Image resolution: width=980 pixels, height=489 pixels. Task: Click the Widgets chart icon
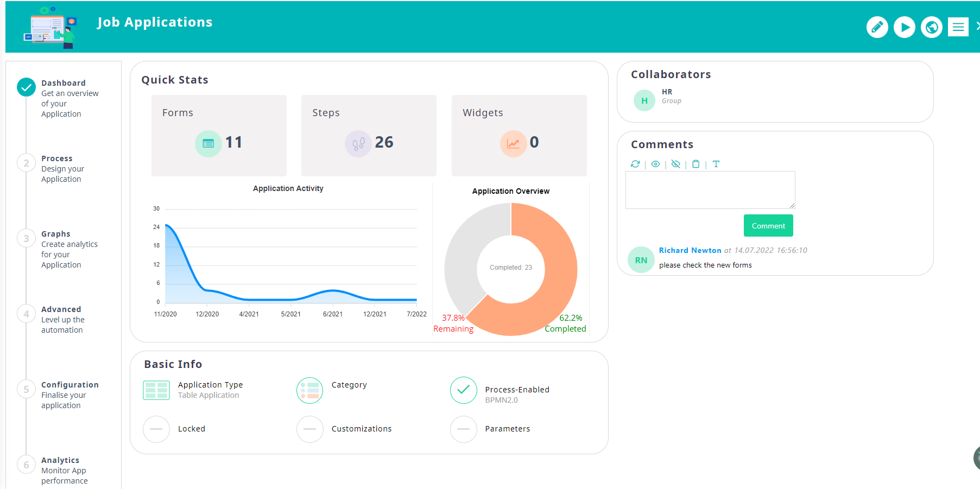[513, 143]
